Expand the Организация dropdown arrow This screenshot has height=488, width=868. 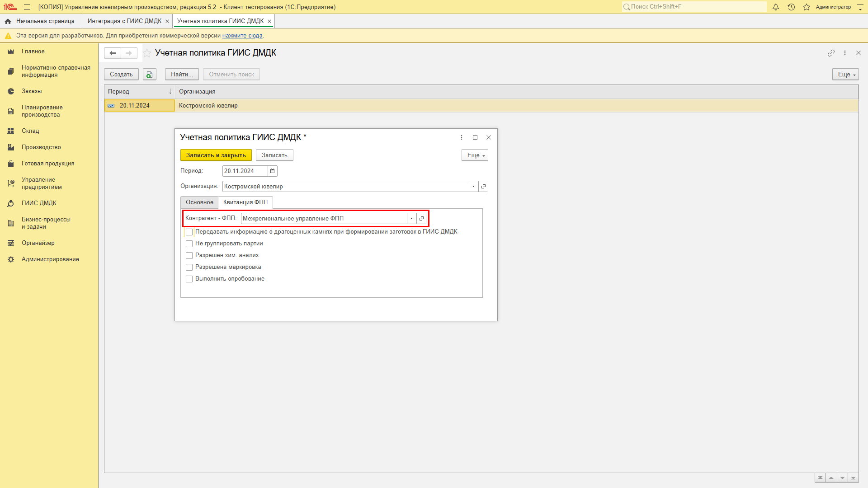(473, 186)
